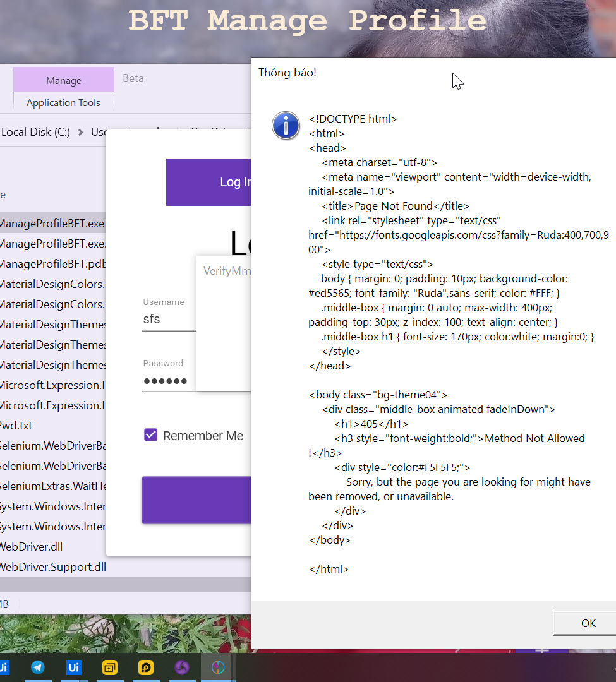This screenshot has width=616, height=682.
Task: Click the VerifyMm popup panel text
Action: [x=227, y=271]
